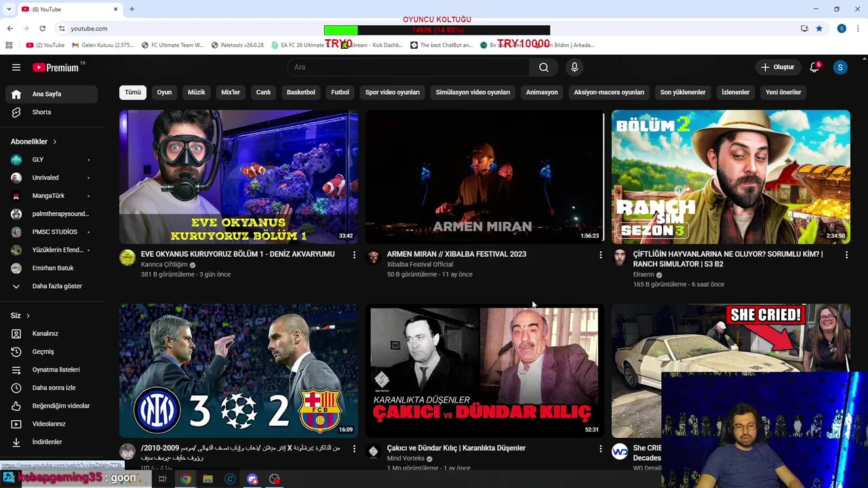Open Emirhan Batuk subscription channel
This screenshot has width=868, height=488.
click(x=52, y=268)
